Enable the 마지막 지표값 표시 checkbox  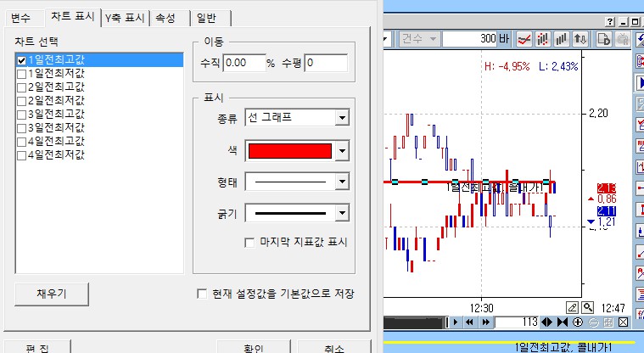pyautogui.click(x=249, y=242)
